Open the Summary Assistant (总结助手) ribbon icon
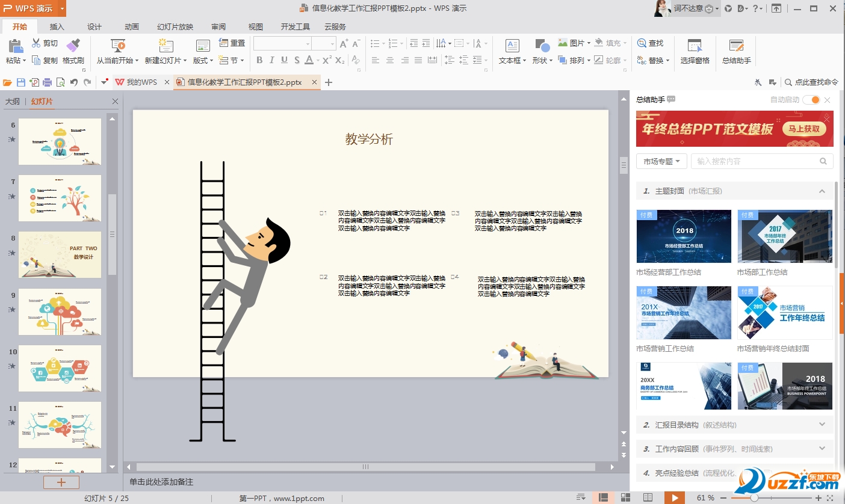The image size is (845, 504). 737,46
